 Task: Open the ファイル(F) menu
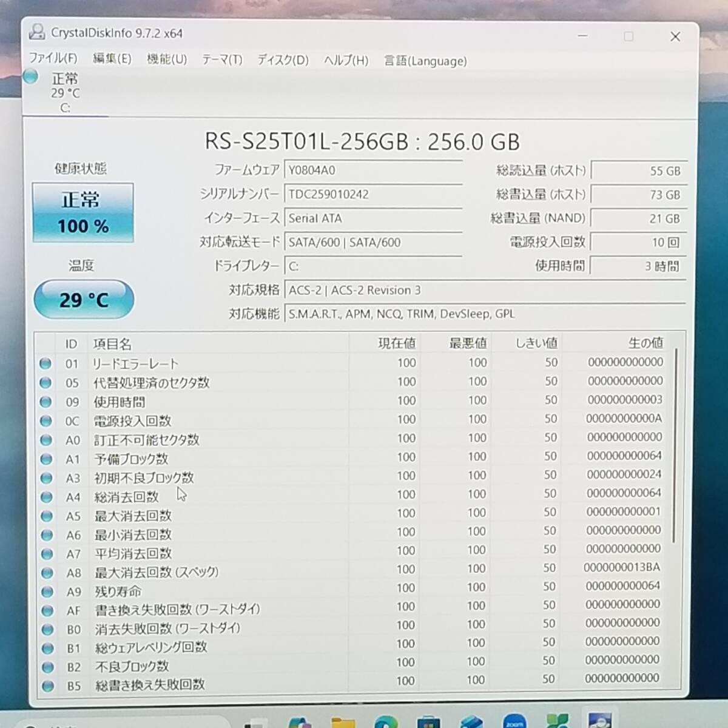tap(53, 58)
